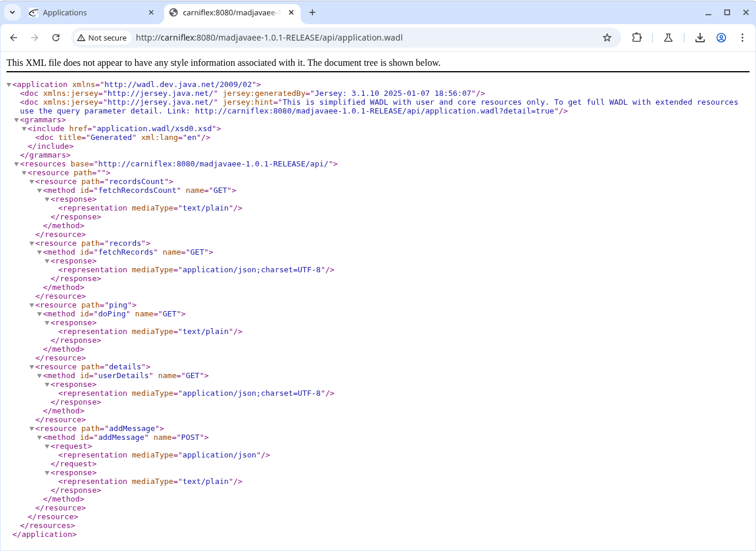
Task: Open the Downloads tray icon
Action: point(700,38)
